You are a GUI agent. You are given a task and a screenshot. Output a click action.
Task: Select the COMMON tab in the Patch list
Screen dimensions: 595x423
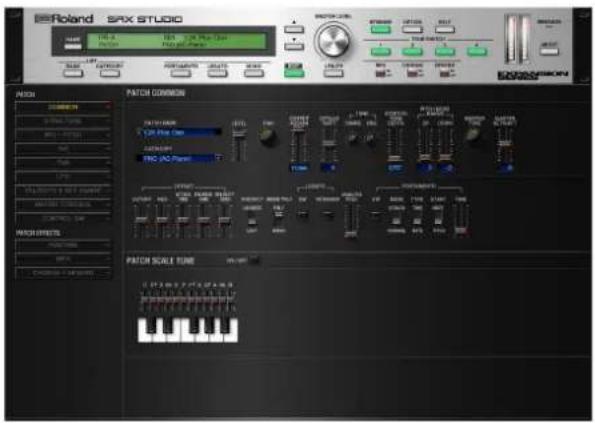[63, 107]
